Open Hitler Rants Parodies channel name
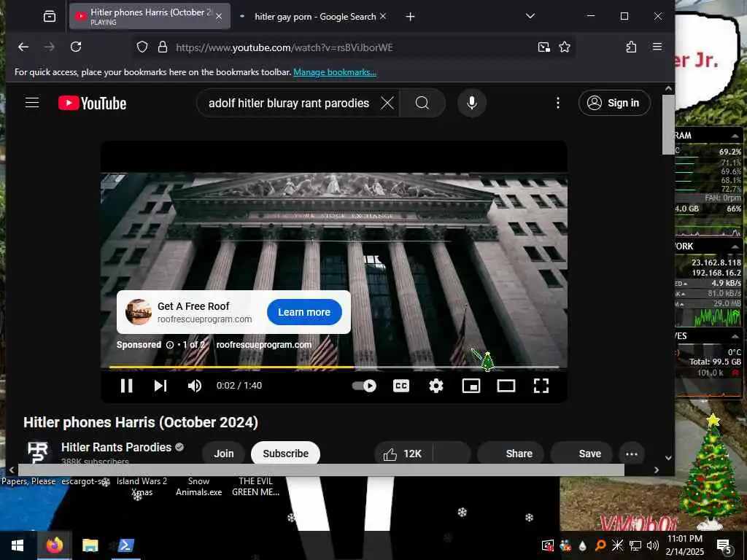The width and height of the screenshot is (747, 560). (116, 447)
